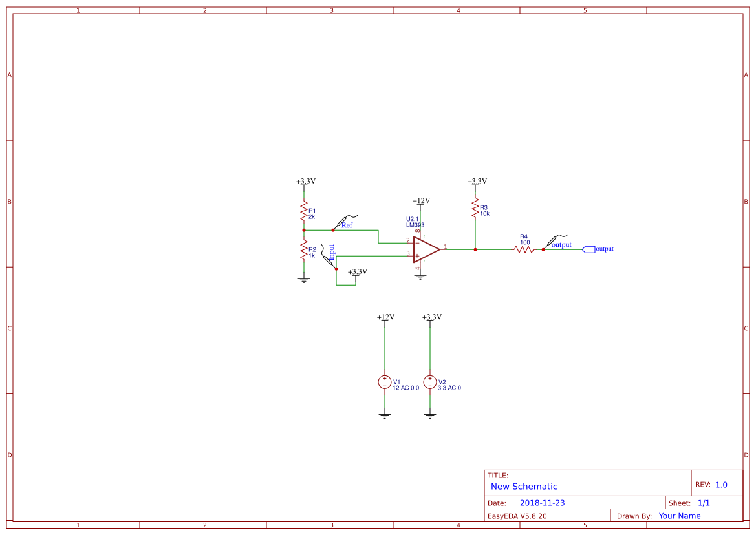
Task: Select voltage source V1 12 AC
Action: pyautogui.click(x=385, y=383)
